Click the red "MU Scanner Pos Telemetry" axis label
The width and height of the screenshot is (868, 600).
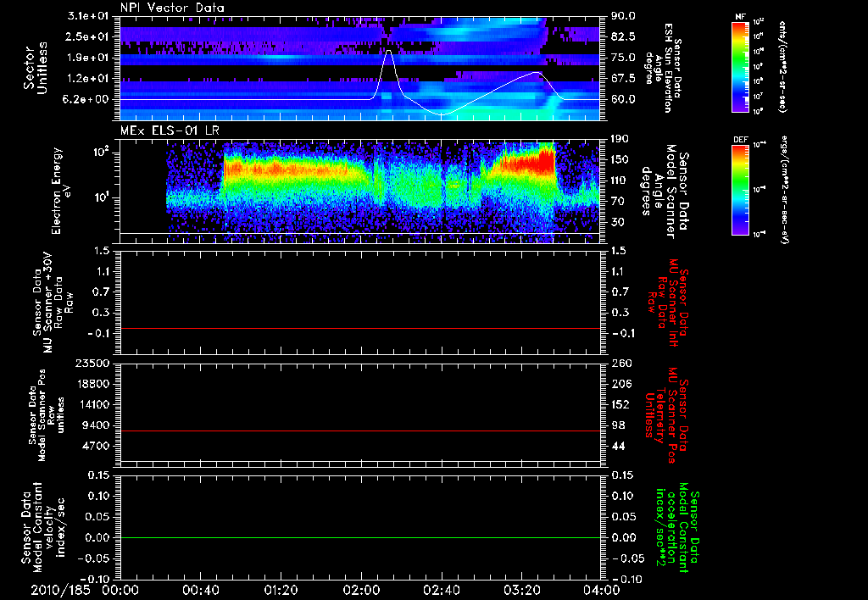coord(666,415)
